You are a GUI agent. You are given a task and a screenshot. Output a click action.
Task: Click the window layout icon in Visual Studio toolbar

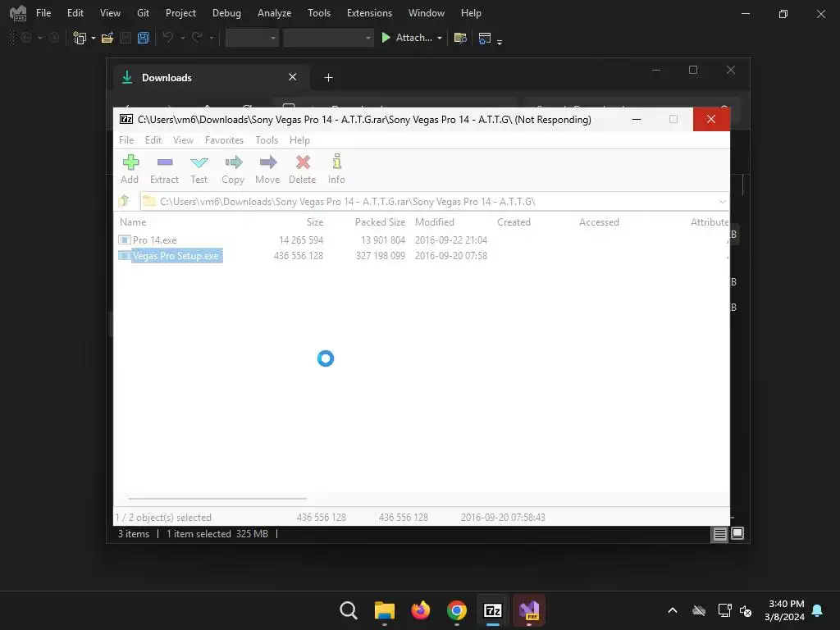click(x=484, y=38)
